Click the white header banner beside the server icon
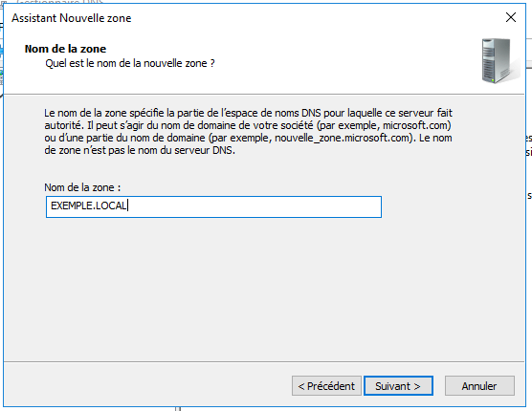This screenshot has height=411, width=532. [340, 63]
